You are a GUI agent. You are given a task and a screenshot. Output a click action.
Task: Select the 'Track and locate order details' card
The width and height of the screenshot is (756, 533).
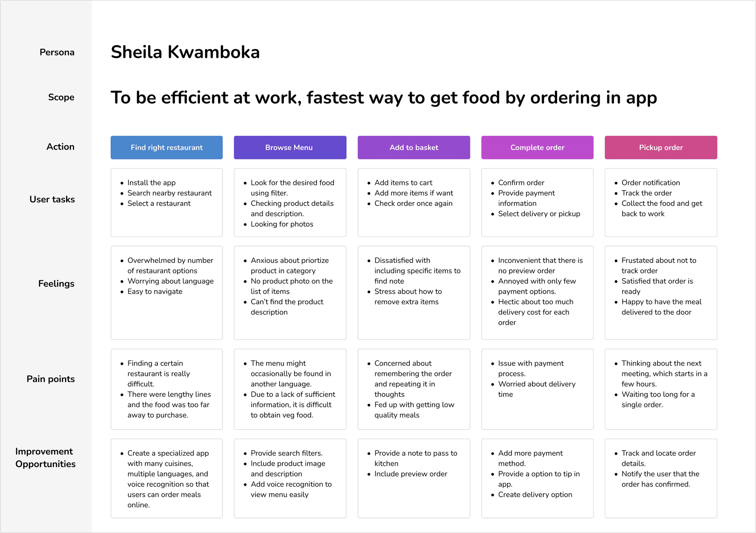pyautogui.click(x=661, y=479)
